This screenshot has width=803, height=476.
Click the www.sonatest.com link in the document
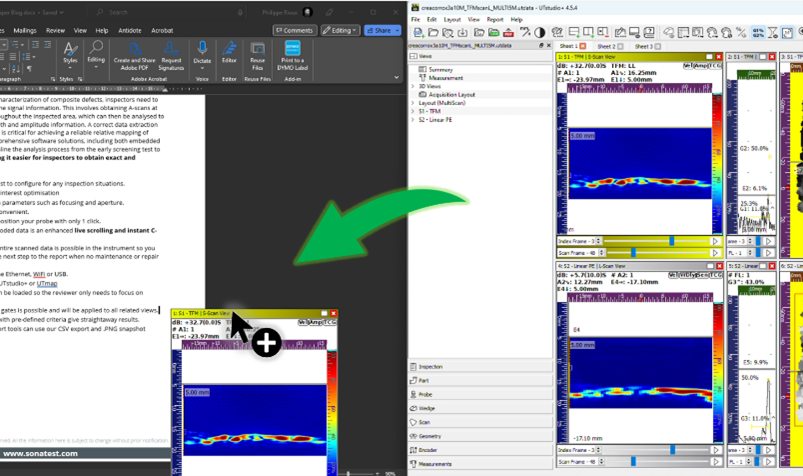click(40, 453)
